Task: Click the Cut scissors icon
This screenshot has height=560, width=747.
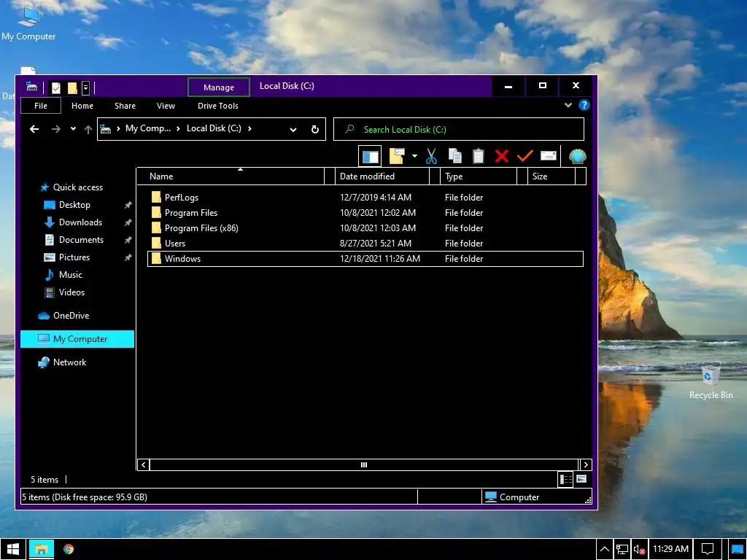Action: pyautogui.click(x=431, y=156)
